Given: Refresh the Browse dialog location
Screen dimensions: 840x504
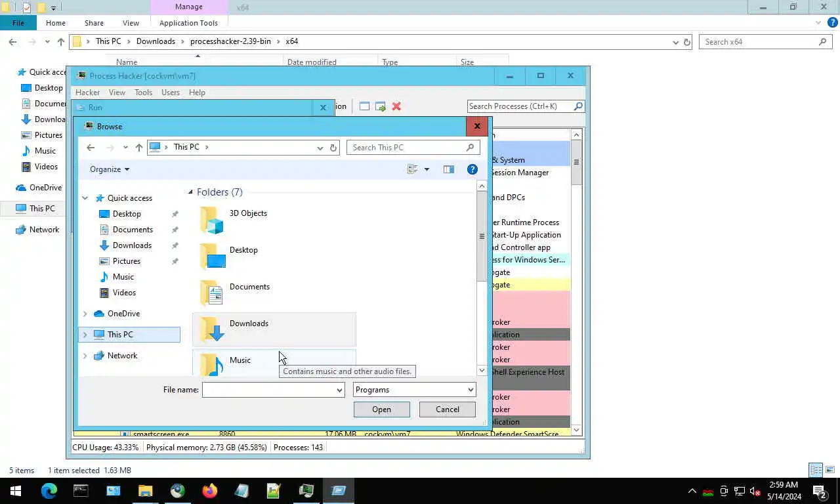Looking at the screenshot, I should (333, 148).
